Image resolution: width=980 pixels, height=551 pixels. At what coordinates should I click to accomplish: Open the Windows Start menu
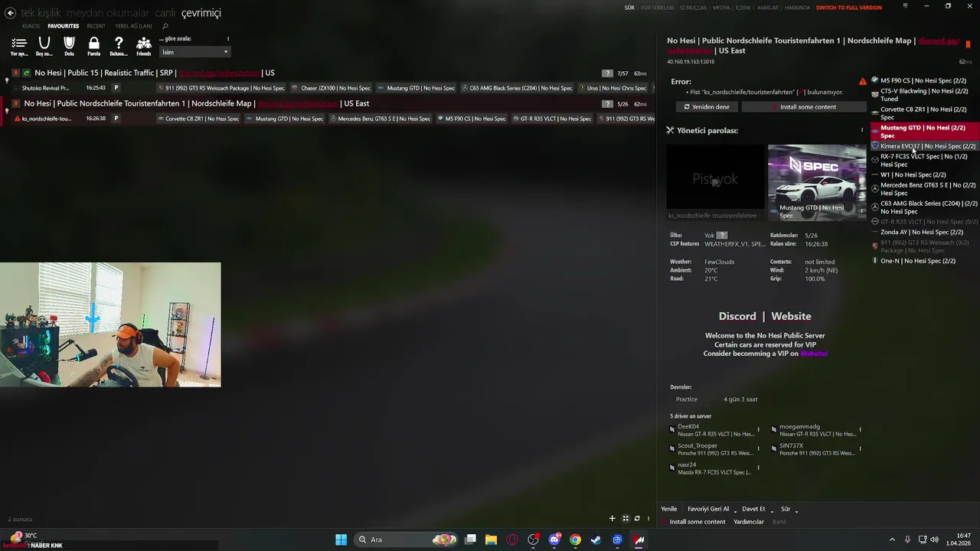[x=341, y=540]
